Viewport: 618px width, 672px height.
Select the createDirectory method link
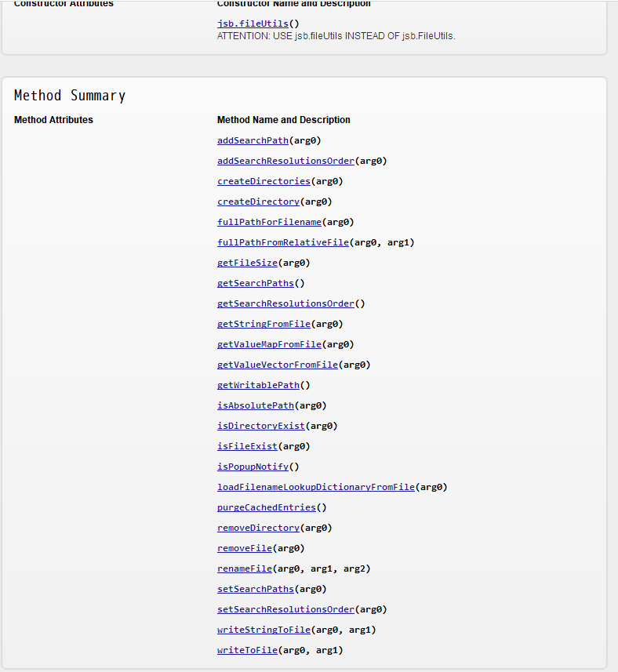[x=258, y=202]
